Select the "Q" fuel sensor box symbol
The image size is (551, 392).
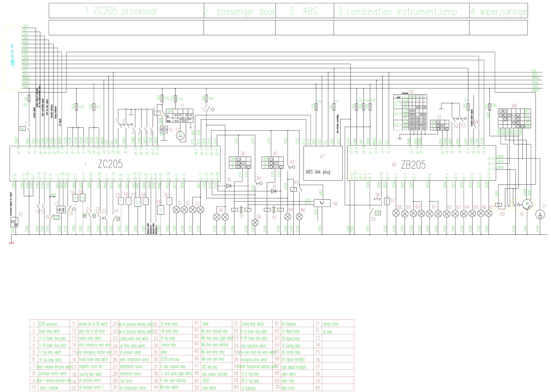(160, 210)
